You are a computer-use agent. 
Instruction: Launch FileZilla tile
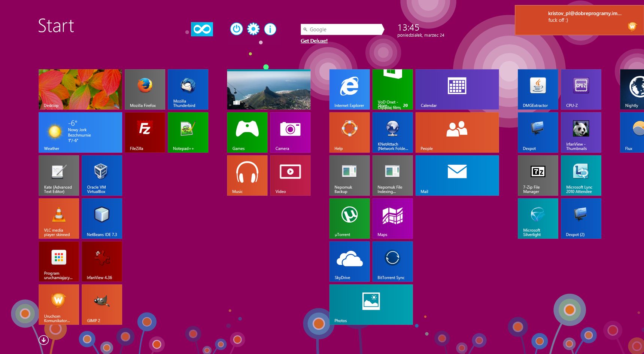click(x=145, y=132)
